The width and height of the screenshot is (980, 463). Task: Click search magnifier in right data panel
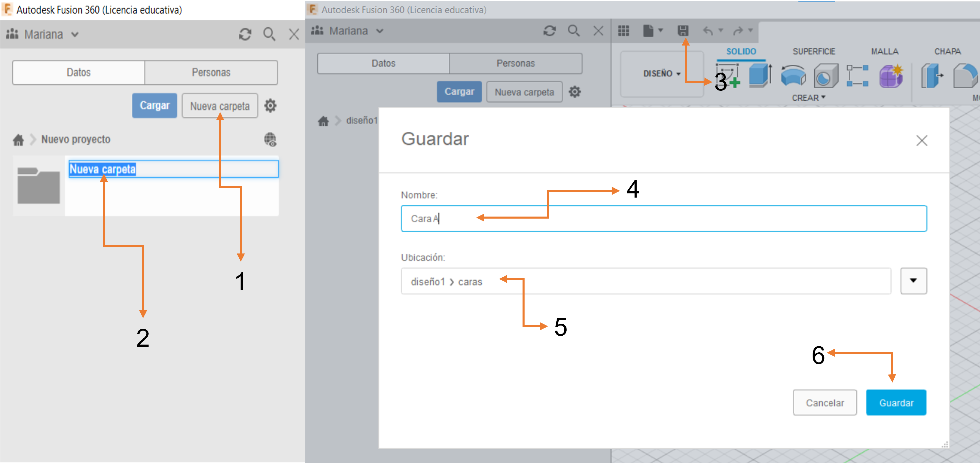(573, 30)
